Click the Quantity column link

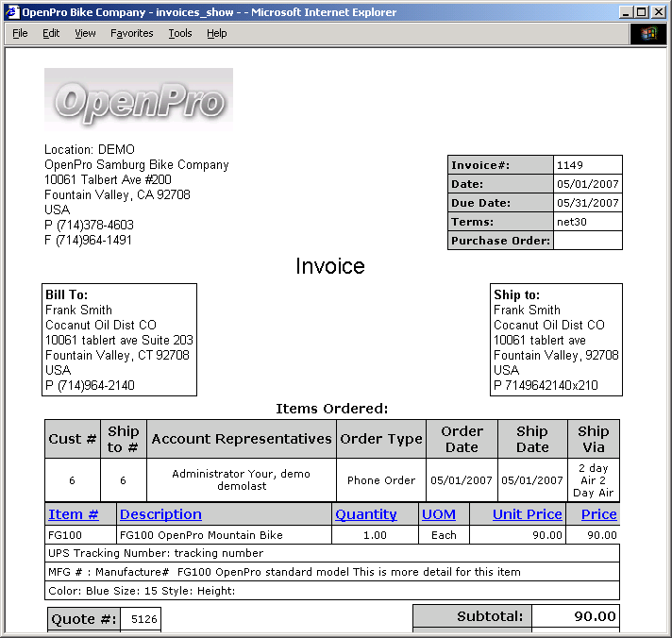pos(365,514)
